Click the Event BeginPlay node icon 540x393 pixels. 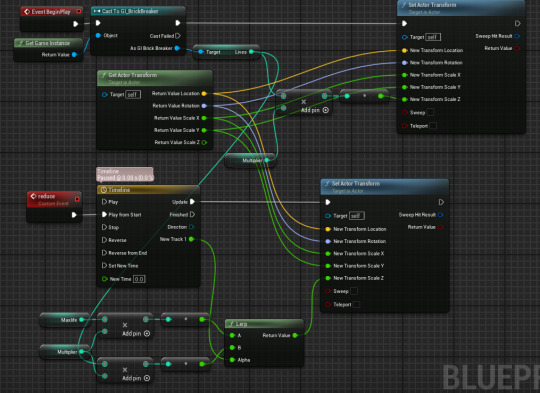tap(27, 12)
